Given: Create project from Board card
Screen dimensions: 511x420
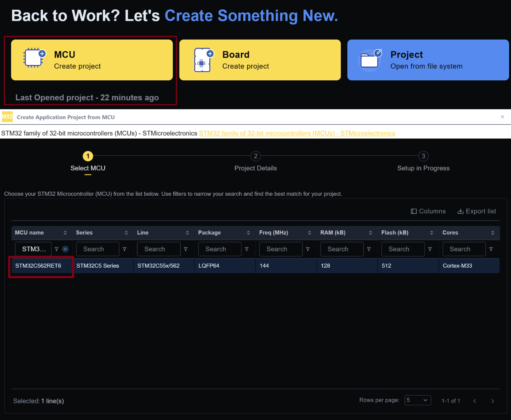Looking at the screenshot, I should click(260, 60).
